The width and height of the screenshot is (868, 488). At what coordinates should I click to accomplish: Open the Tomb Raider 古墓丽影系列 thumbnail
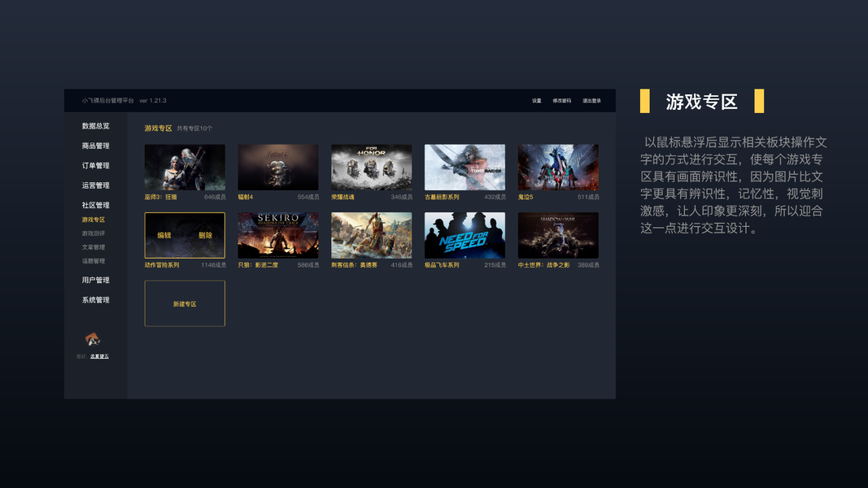tap(465, 167)
